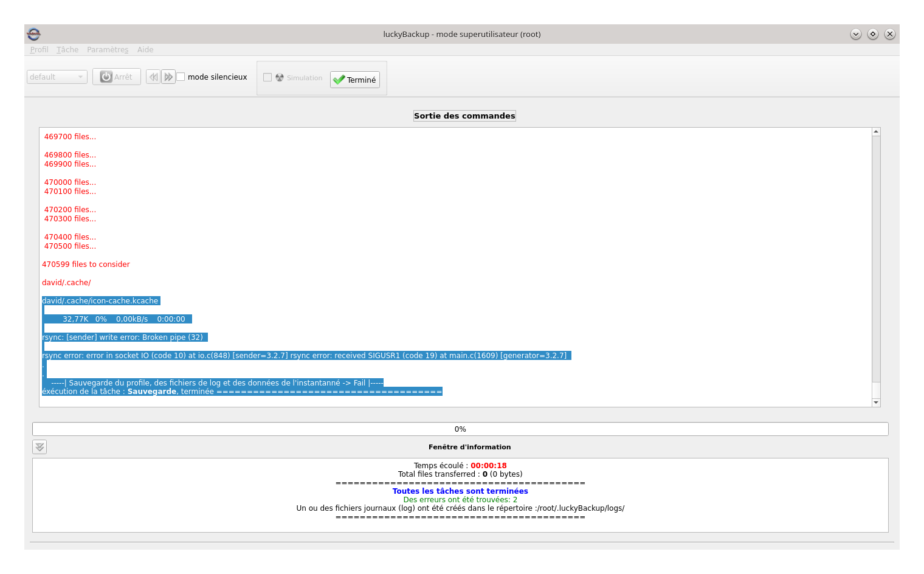This screenshot has width=924, height=574.
Task: Open the Profil menu
Action: (x=39, y=50)
